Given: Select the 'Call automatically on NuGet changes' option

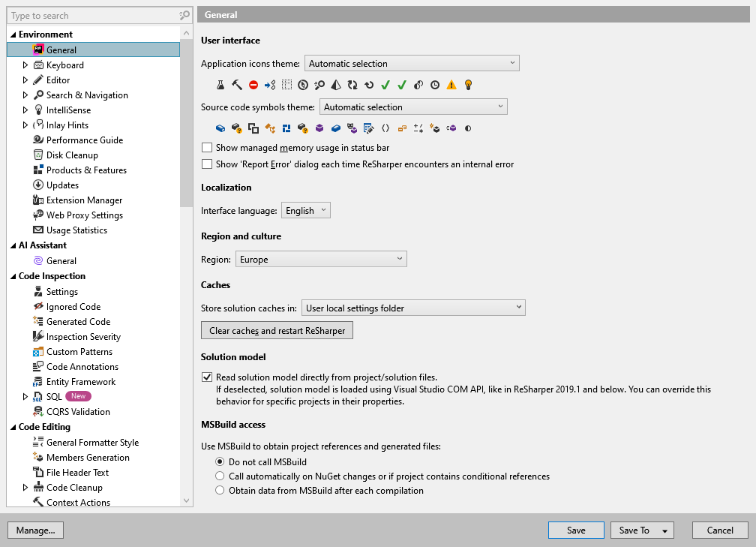Looking at the screenshot, I should click(x=220, y=476).
